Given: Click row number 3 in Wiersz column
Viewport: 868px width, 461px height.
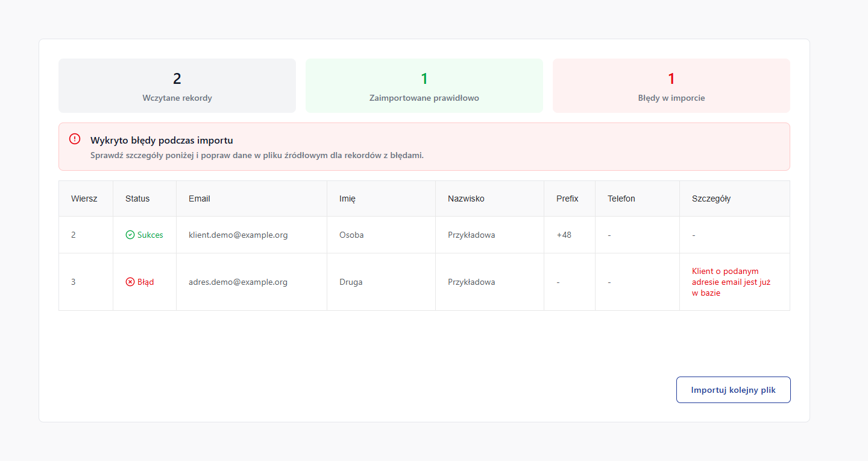Looking at the screenshot, I should click(x=74, y=282).
